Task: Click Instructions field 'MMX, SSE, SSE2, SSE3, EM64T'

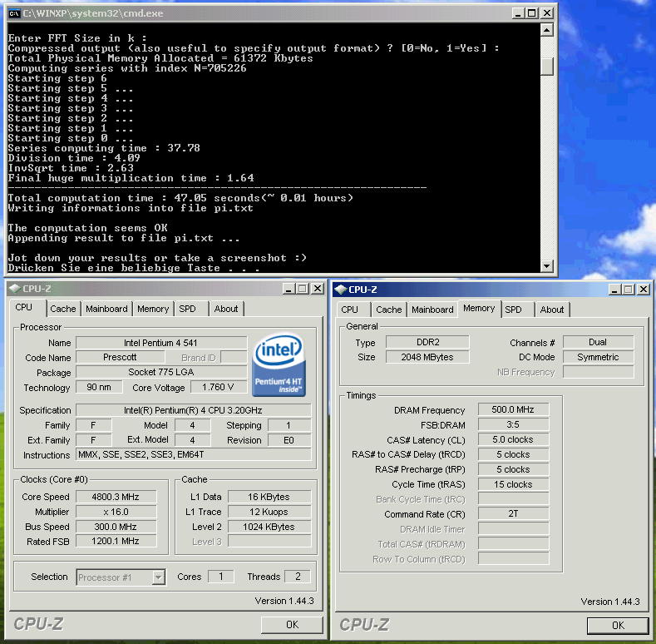Action: point(193,454)
